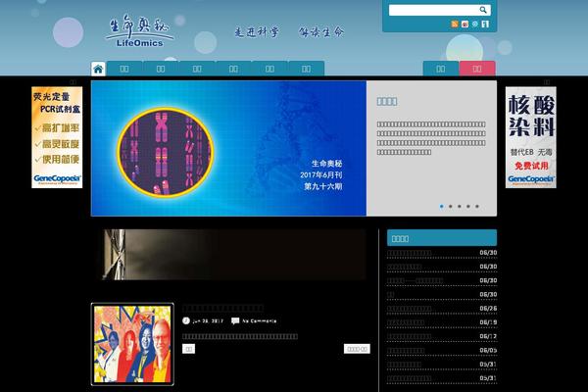Click the read-more button at right of post
This screenshot has width=588, height=392.
357,348
